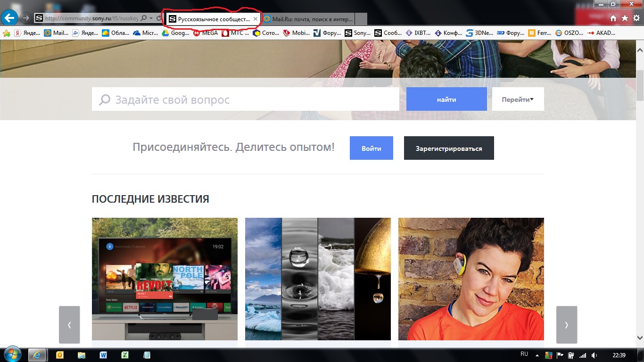Open Excel from the taskbar
The width and height of the screenshot is (644, 362).
(125, 355)
